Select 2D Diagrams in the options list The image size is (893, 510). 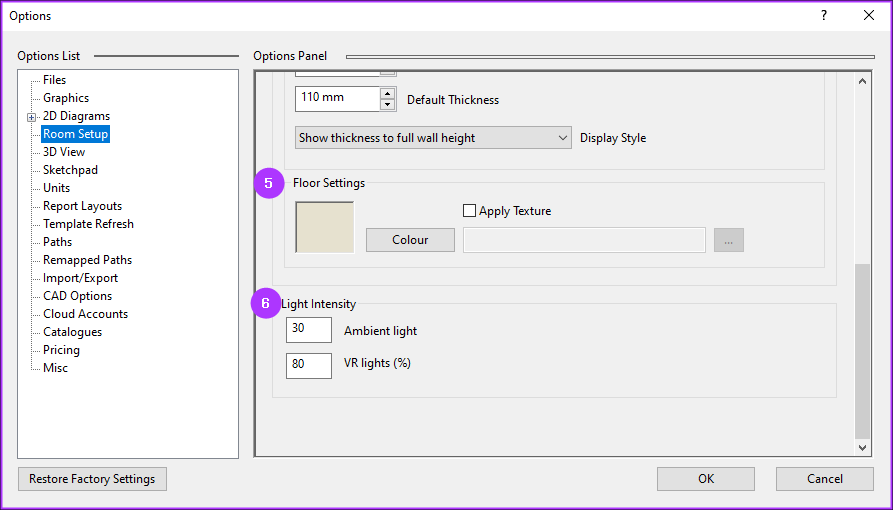[x=76, y=116]
